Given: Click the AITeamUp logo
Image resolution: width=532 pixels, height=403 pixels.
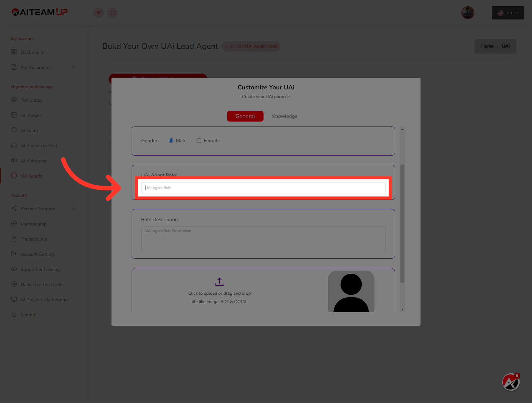Looking at the screenshot, I should click(40, 12).
